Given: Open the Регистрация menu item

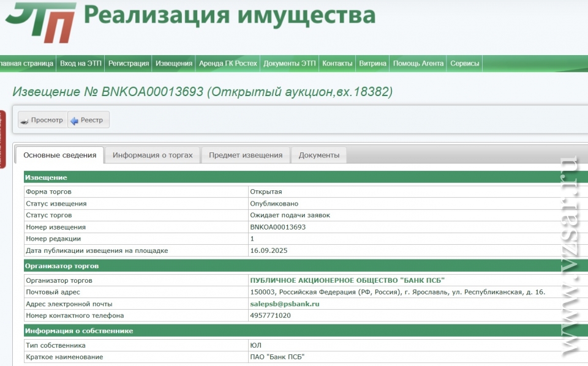Looking at the screenshot, I should (x=129, y=64).
